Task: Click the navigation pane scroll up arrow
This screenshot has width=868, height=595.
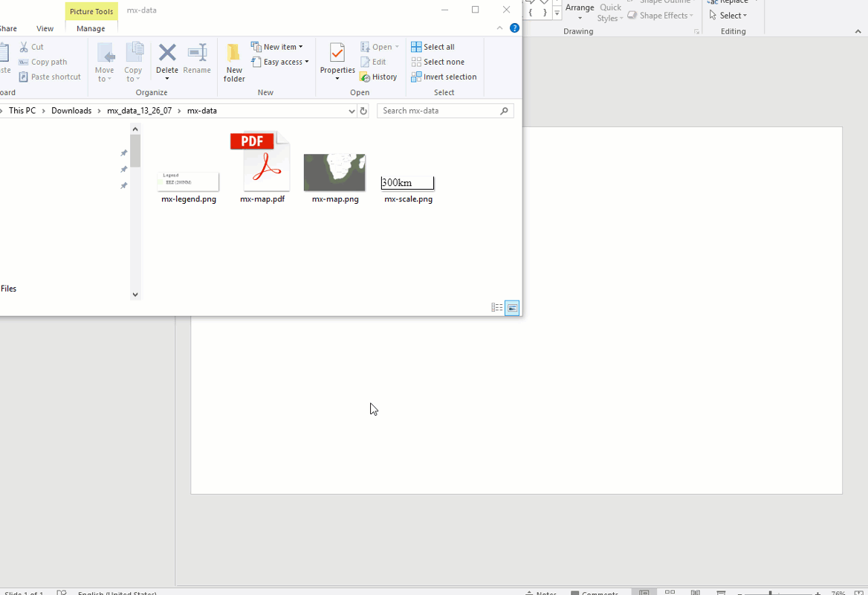Action: [135, 129]
